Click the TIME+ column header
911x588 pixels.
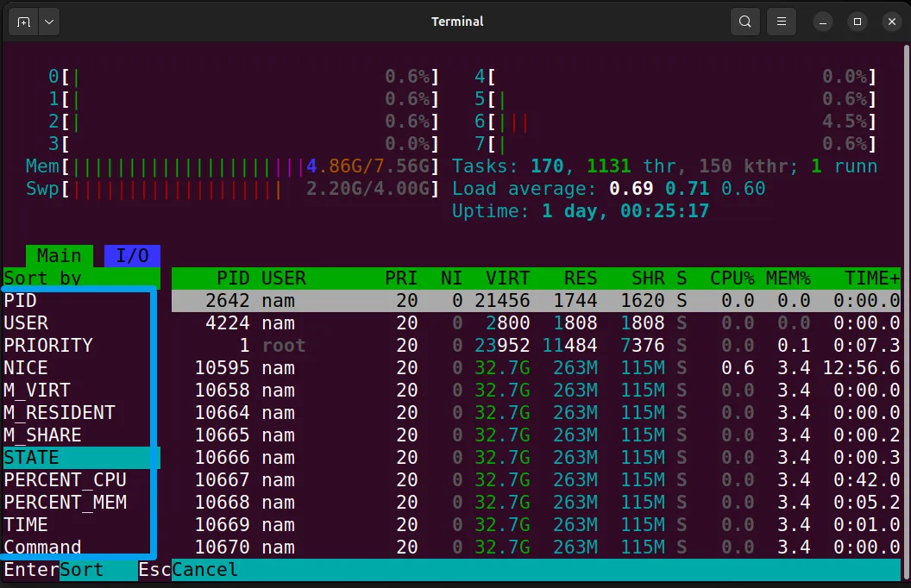tap(872, 278)
